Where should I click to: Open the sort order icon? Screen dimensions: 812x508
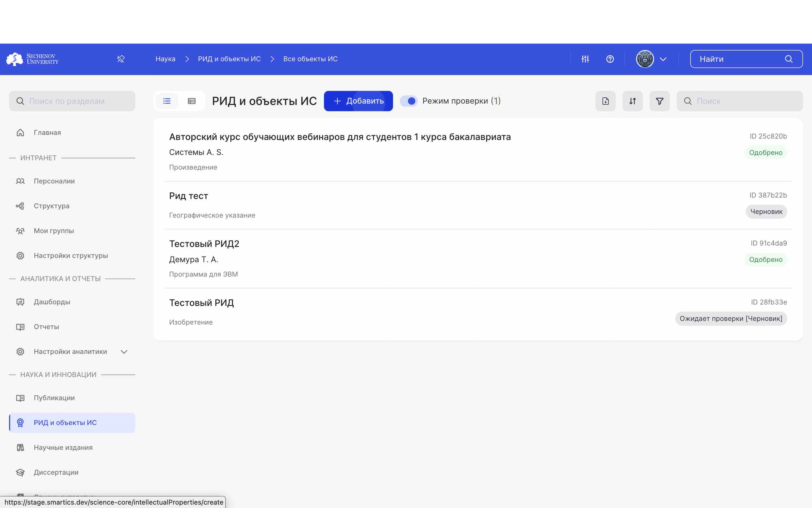[x=632, y=101]
